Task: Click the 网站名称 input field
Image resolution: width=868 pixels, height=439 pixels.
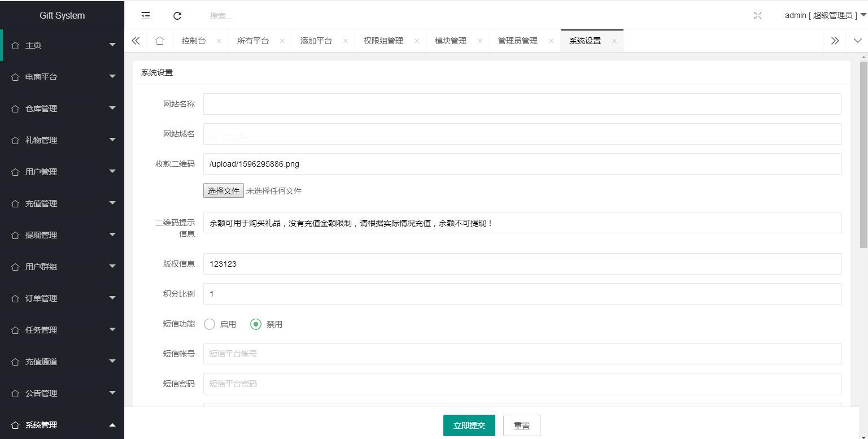Action: click(522, 104)
